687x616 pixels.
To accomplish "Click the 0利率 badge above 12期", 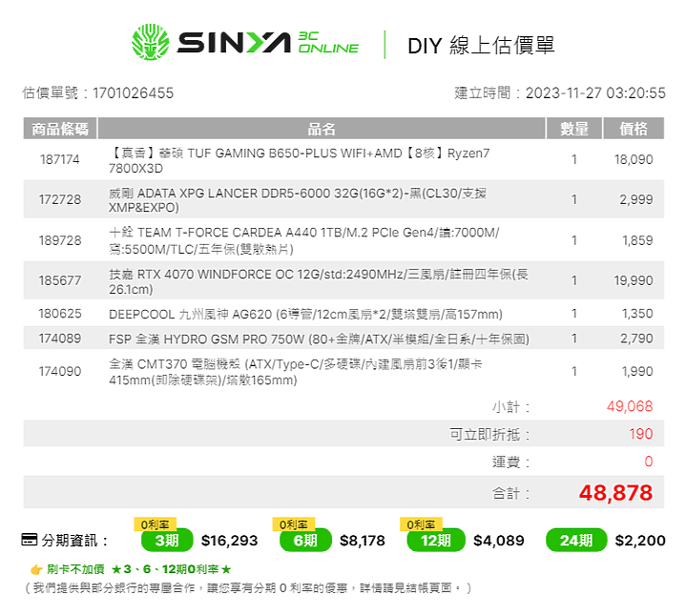I will (421, 524).
